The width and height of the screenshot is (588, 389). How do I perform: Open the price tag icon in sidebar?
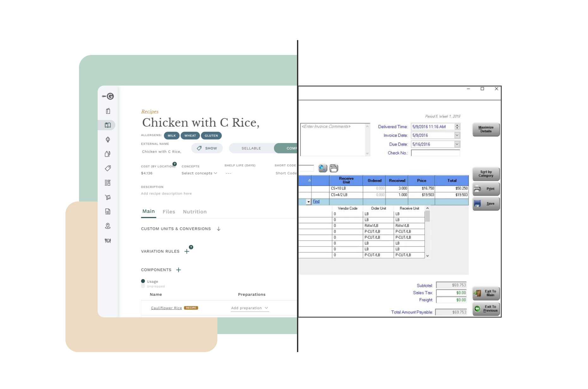108,168
